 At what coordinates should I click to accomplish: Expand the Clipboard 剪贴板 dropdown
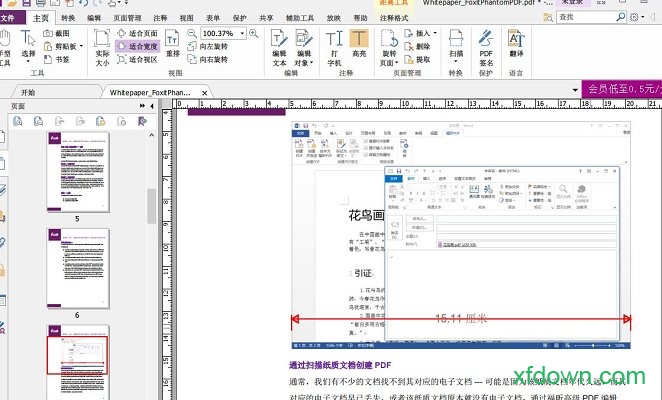click(x=81, y=46)
